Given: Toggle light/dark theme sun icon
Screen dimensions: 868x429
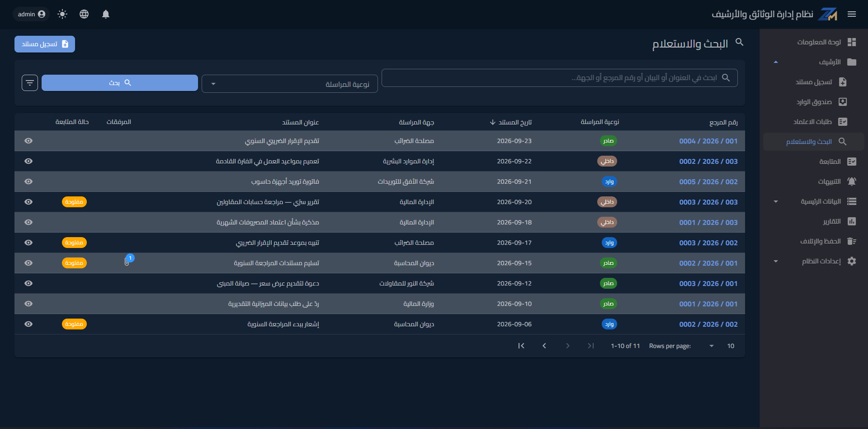Looking at the screenshot, I should pos(62,14).
